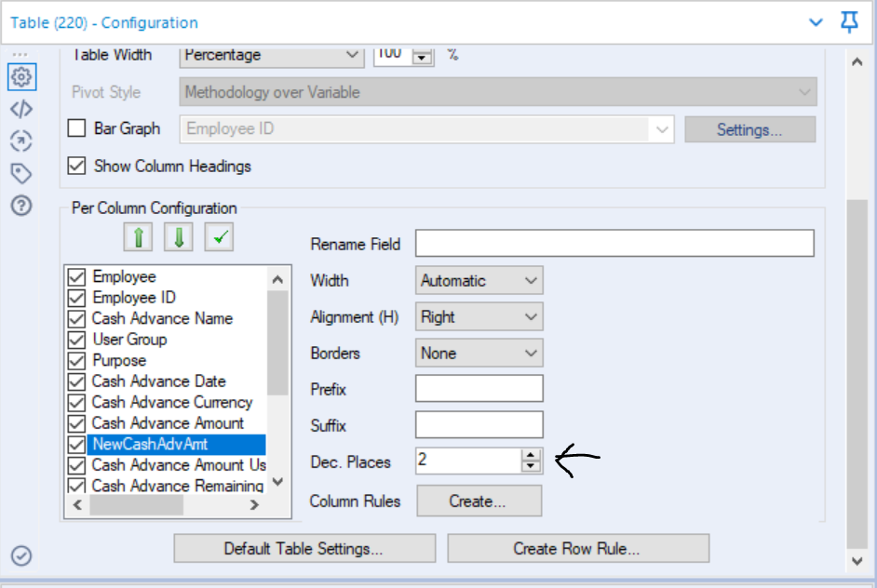Move selected field up with green arrow

tap(138, 236)
